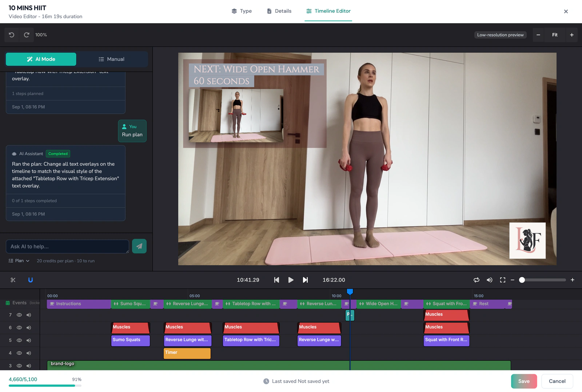This screenshot has height=392, width=582.
Task: Hide track 4 with eye icon
Action: pos(19,353)
